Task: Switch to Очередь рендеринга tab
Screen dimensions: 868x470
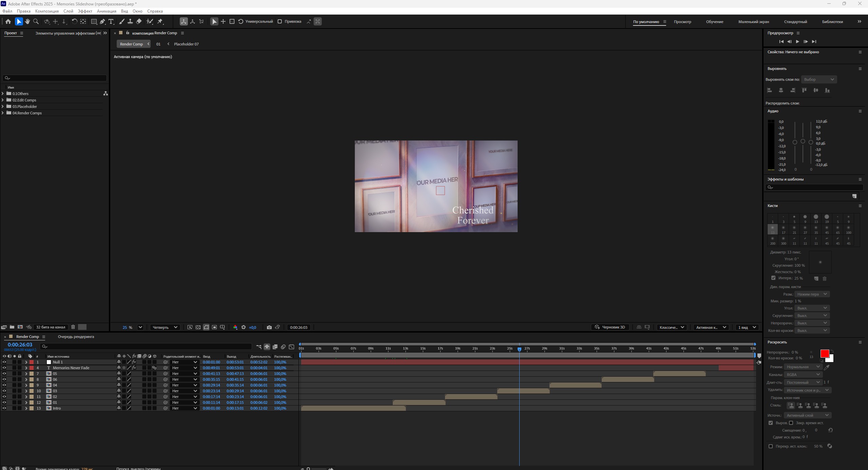Action: pos(76,337)
